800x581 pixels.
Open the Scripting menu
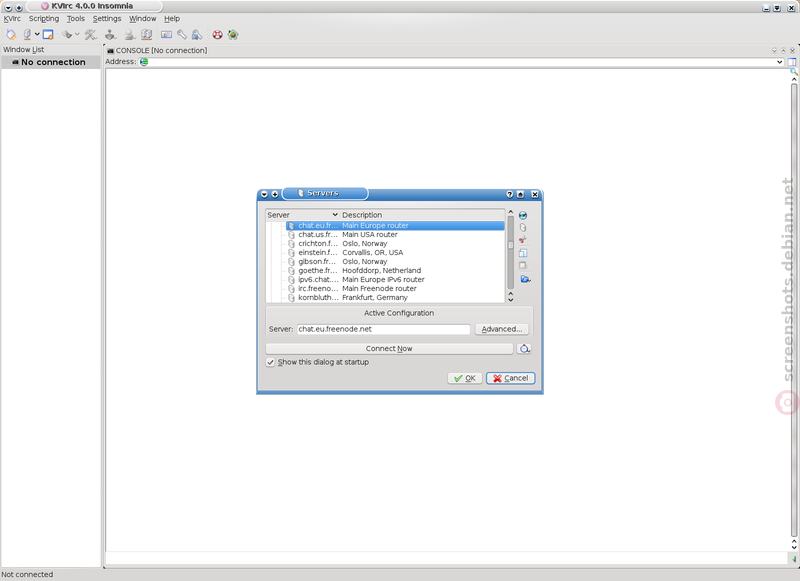pos(44,19)
